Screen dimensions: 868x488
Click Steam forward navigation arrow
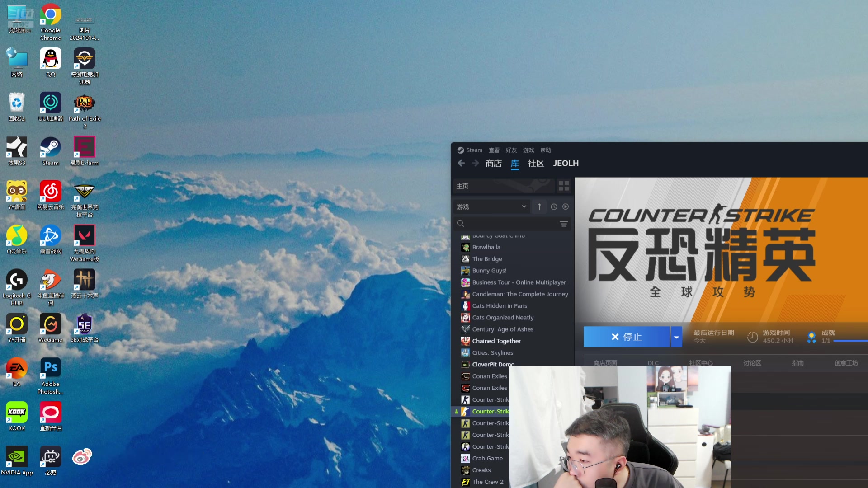[x=475, y=163]
